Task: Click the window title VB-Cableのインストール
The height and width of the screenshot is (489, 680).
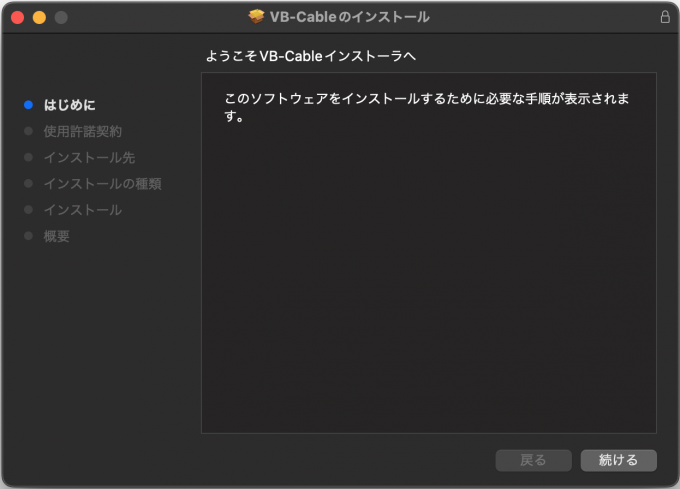Action: click(350, 17)
